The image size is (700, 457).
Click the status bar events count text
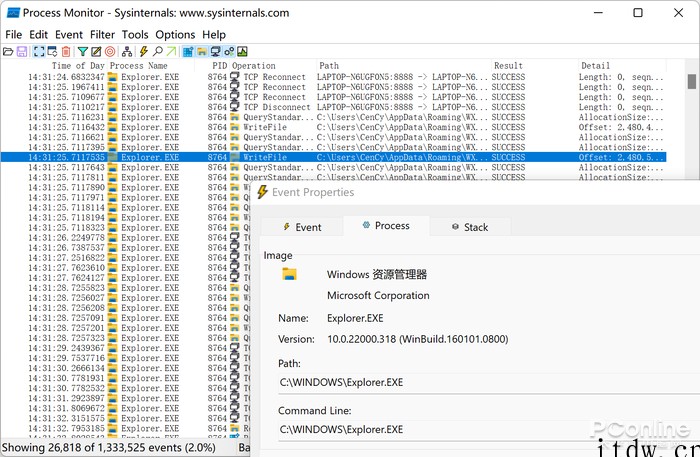tap(108, 448)
